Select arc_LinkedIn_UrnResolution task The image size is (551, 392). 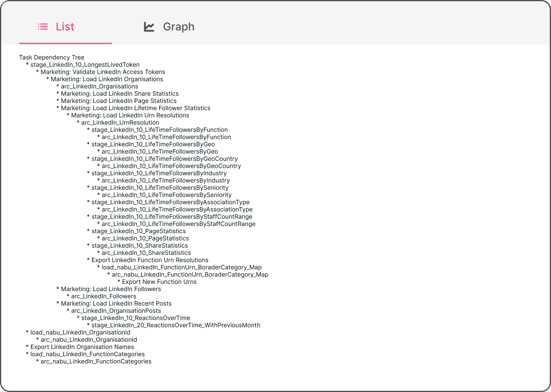point(120,123)
